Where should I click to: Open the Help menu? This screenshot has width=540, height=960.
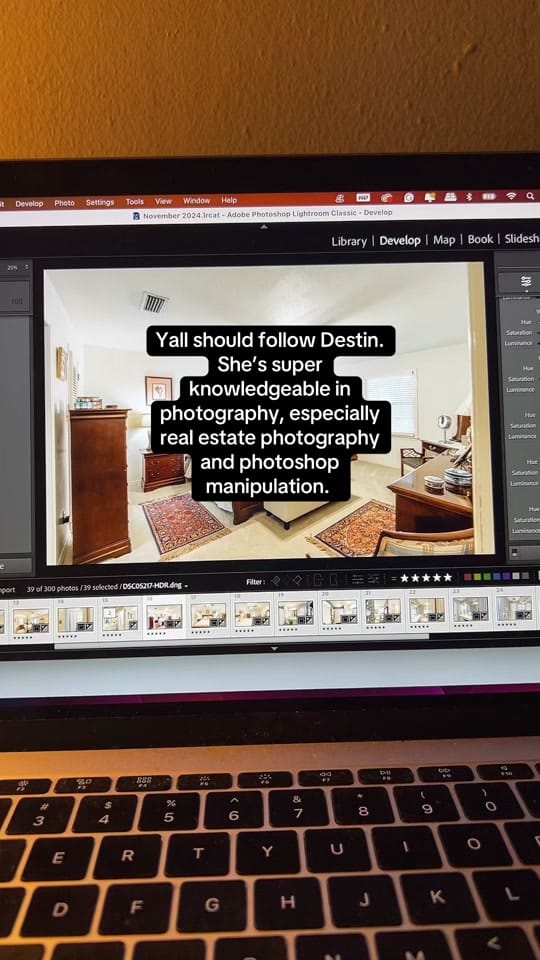pos(229,200)
